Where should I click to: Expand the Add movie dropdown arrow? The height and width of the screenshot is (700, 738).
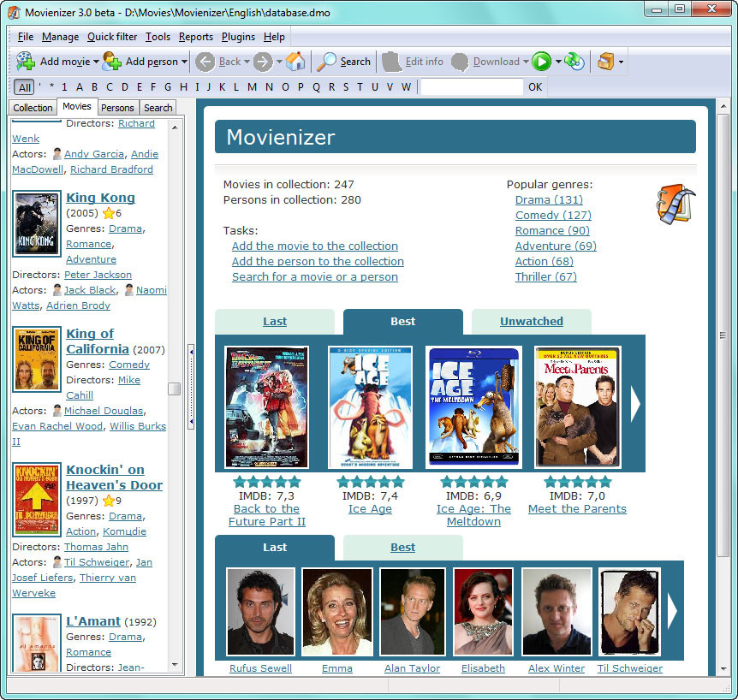tap(96, 62)
